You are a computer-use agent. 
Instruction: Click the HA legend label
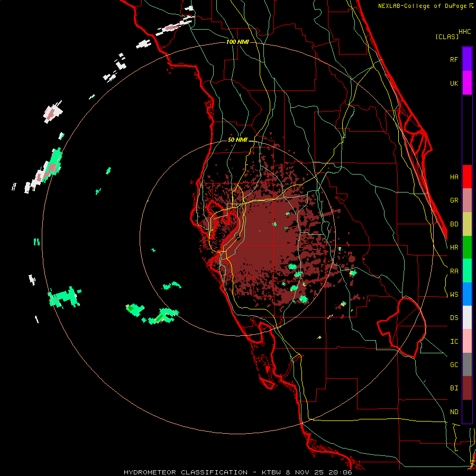coord(454,177)
